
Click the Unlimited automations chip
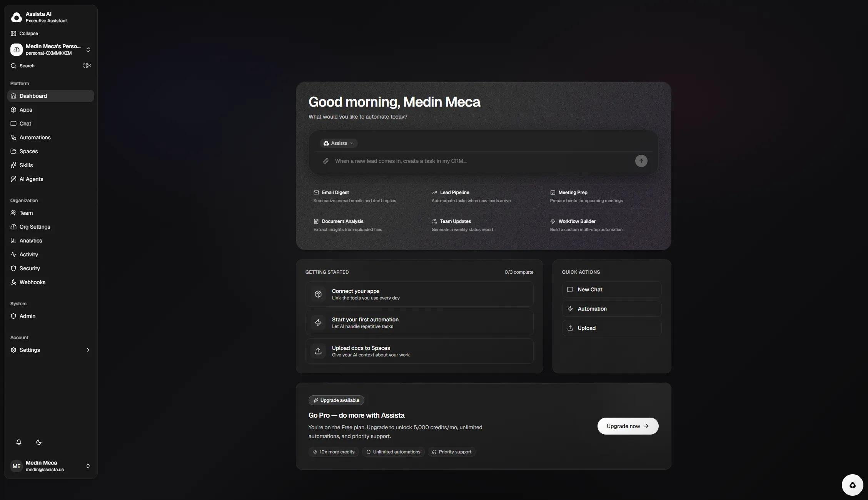click(x=393, y=452)
